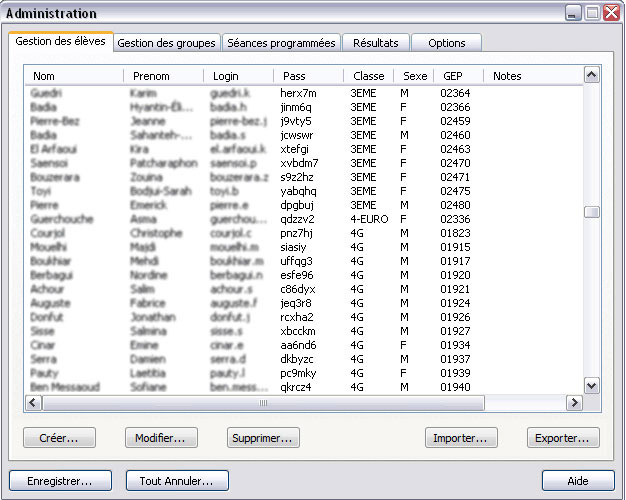Sort the list by the Nom column header

pyautogui.click(x=74, y=76)
